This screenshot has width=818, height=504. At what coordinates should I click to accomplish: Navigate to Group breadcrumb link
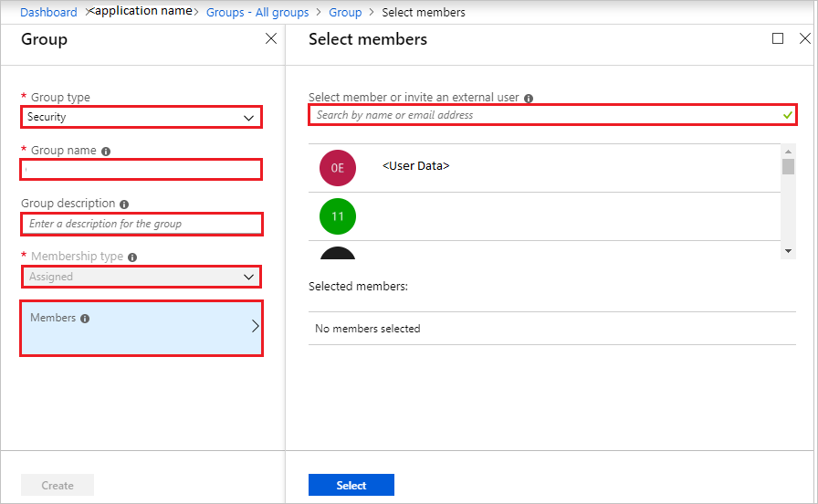[345, 12]
